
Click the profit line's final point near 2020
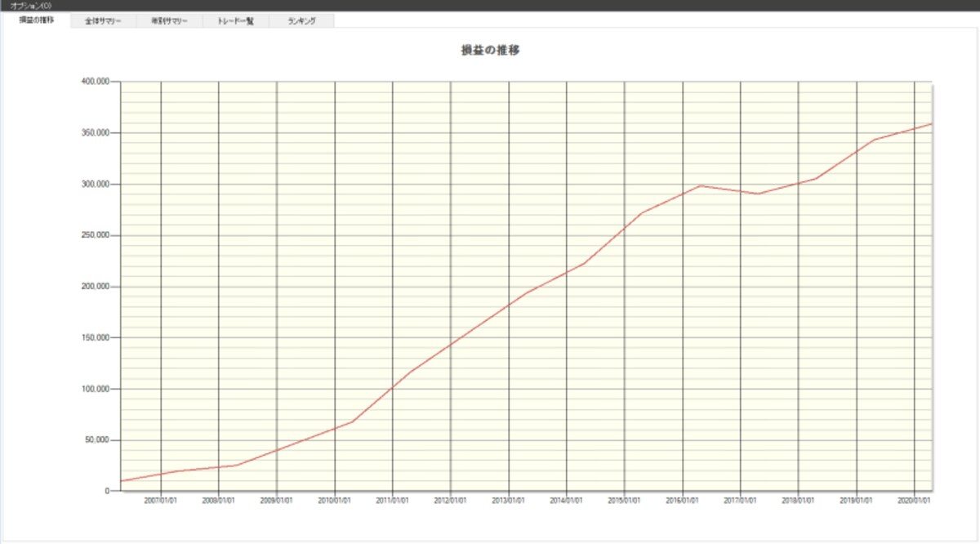pos(931,124)
